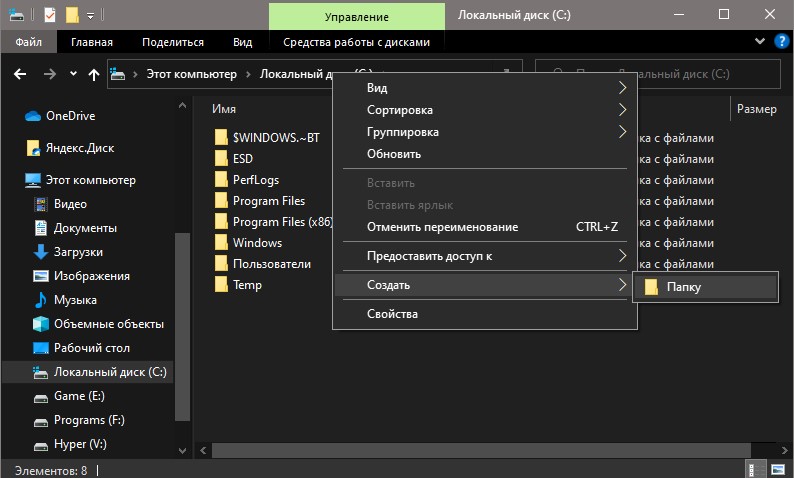Select the Temp folder
The height and width of the screenshot is (478, 794).
tap(247, 285)
